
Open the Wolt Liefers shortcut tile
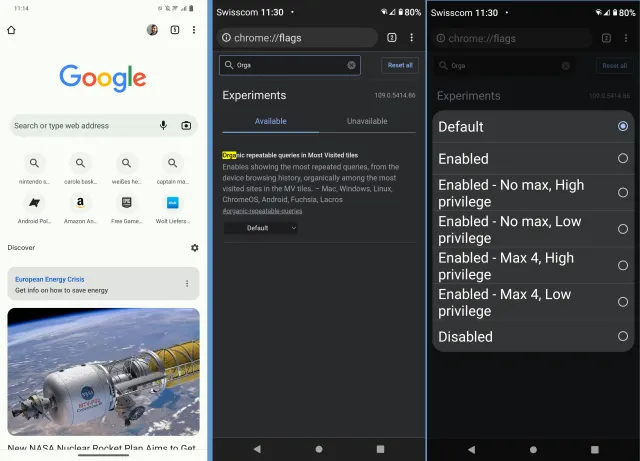[173, 209]
